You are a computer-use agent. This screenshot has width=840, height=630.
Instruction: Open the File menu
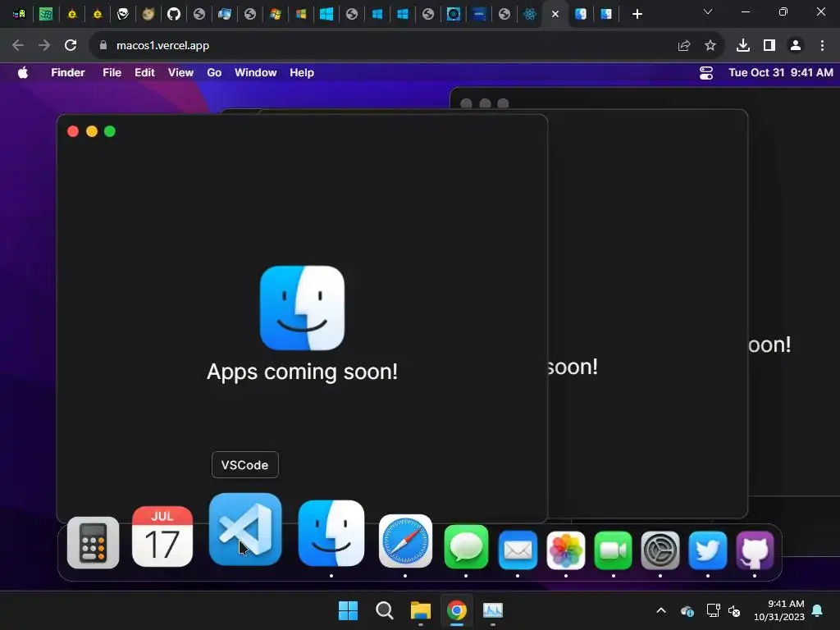112,72
